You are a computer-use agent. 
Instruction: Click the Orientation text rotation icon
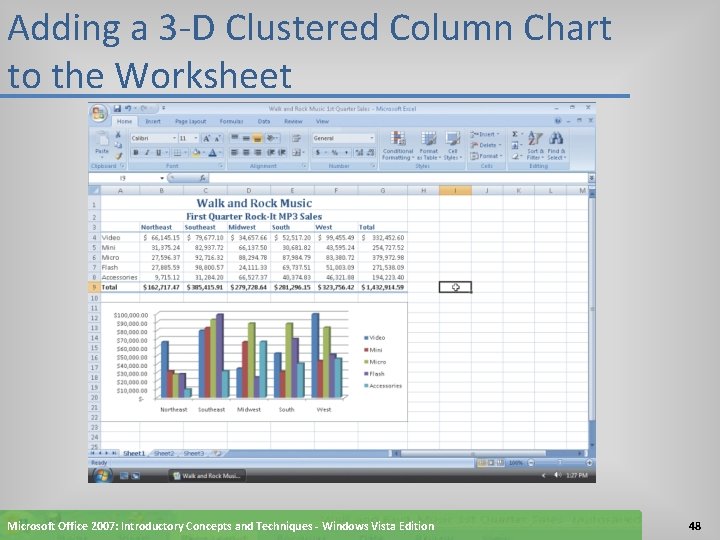[x=271, y=138]
